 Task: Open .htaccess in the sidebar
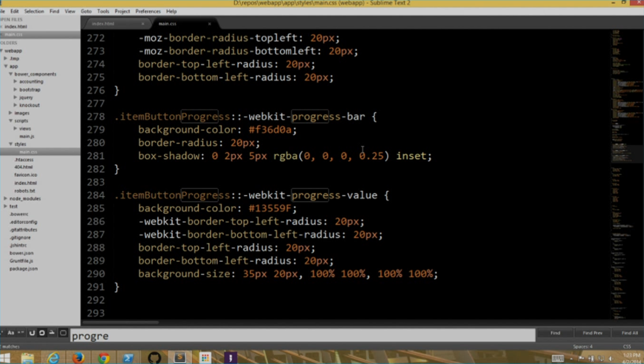pos(24,159)
